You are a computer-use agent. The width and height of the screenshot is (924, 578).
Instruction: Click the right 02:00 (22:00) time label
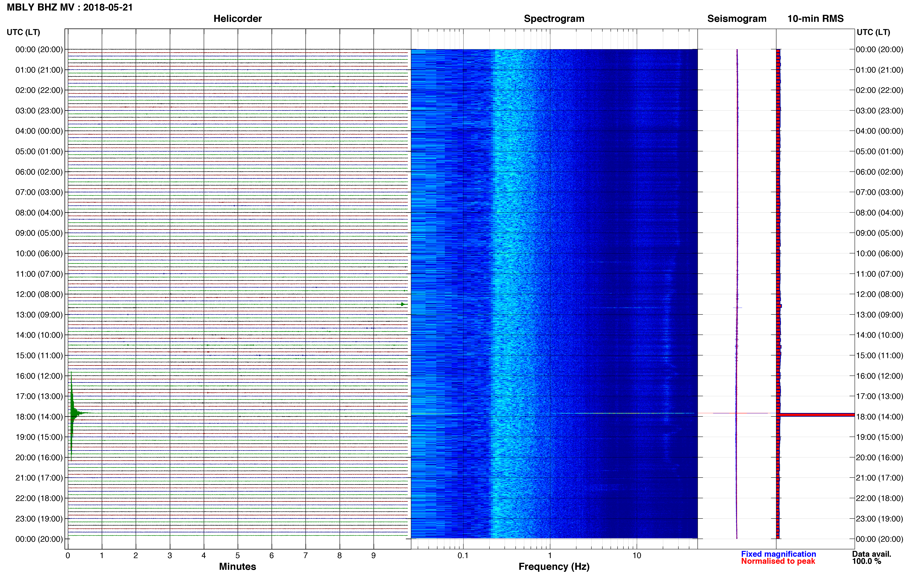click(879, 90)
